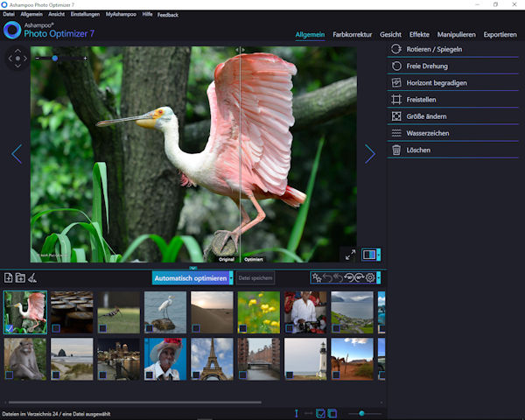Click zoom-in plus next to preview slider
Image resolution: width=525 pixels, height=420 pixels.
pyautogui.click(x=86, y=59)
